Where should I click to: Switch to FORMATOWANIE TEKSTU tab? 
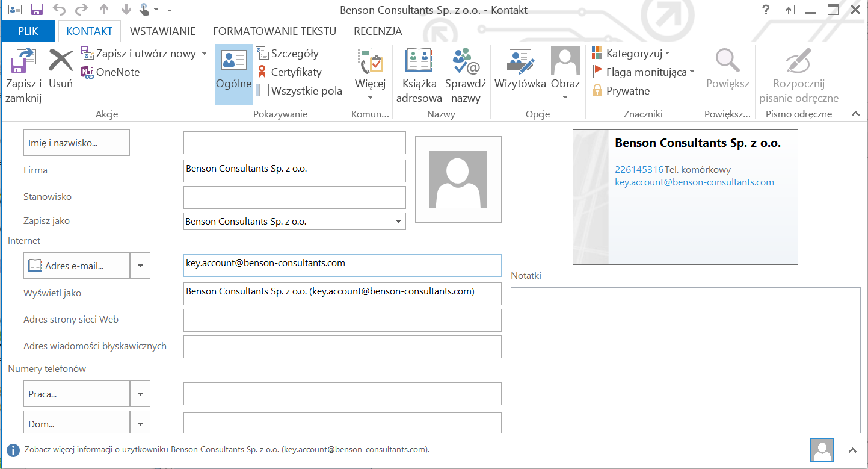[x=274, y=31]
